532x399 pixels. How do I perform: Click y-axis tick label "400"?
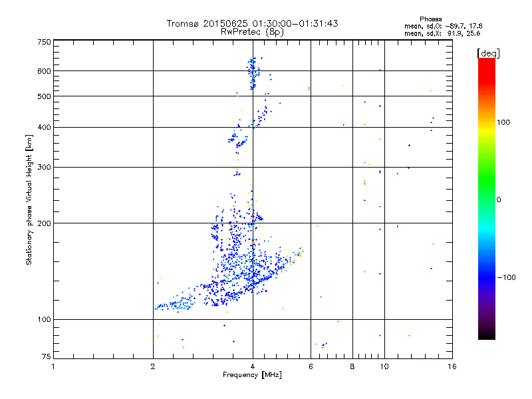tap(44, 127)
